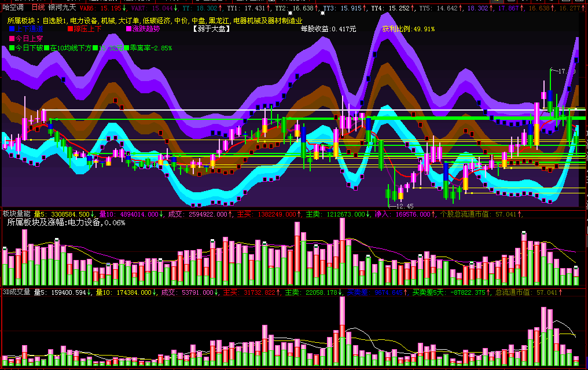588x370 pixels.
Task: Click the high price marker near 17
Action: tap(564, 71)
